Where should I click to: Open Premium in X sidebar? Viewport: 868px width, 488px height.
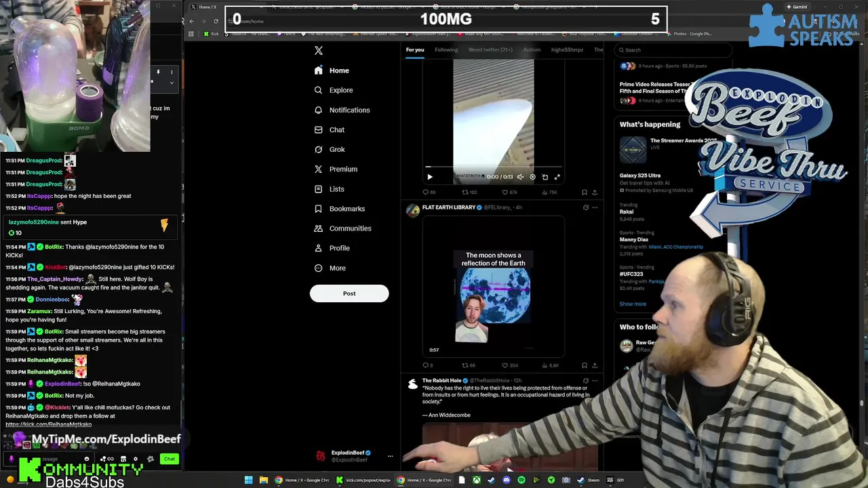tap(336, 169)
